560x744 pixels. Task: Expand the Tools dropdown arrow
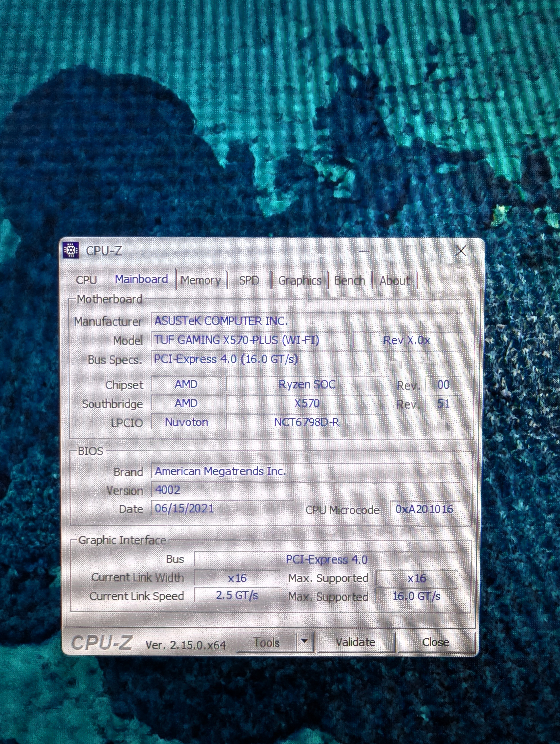pos(305,641)
